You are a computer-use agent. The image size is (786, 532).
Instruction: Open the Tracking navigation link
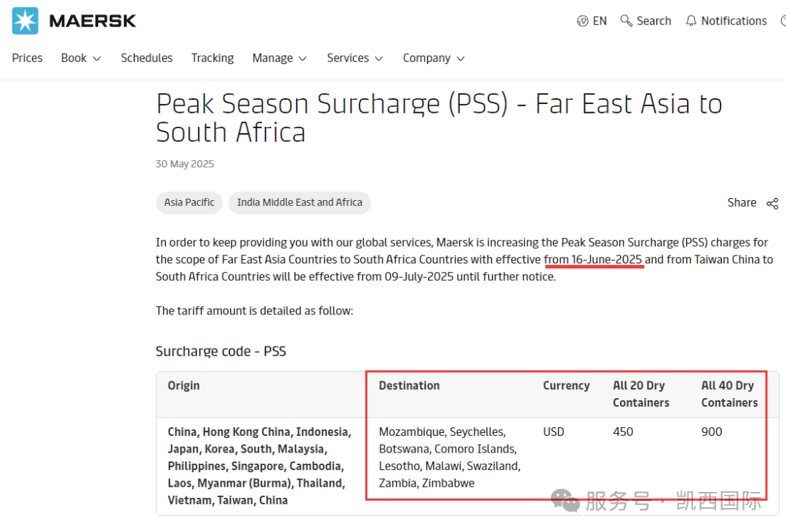213,58
